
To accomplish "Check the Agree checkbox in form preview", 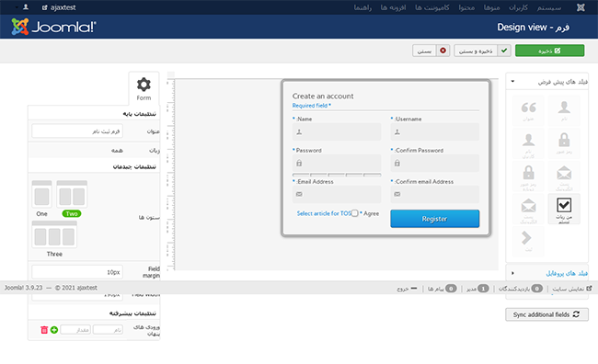I will coord(355,213).
